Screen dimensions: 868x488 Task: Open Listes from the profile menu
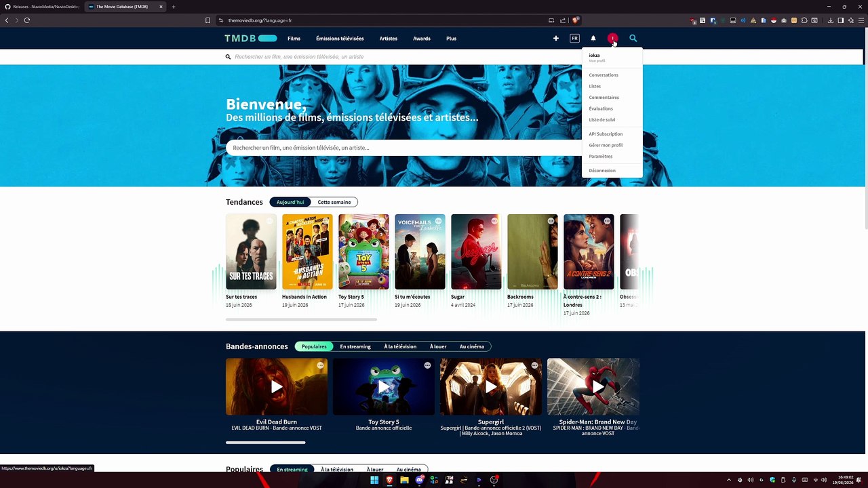pyautogui.click(x=595, y=86)
